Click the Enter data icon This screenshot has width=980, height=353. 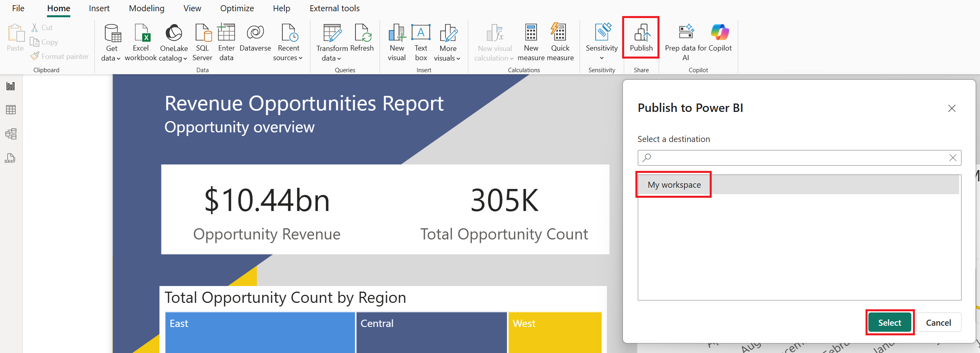[226, 32]
